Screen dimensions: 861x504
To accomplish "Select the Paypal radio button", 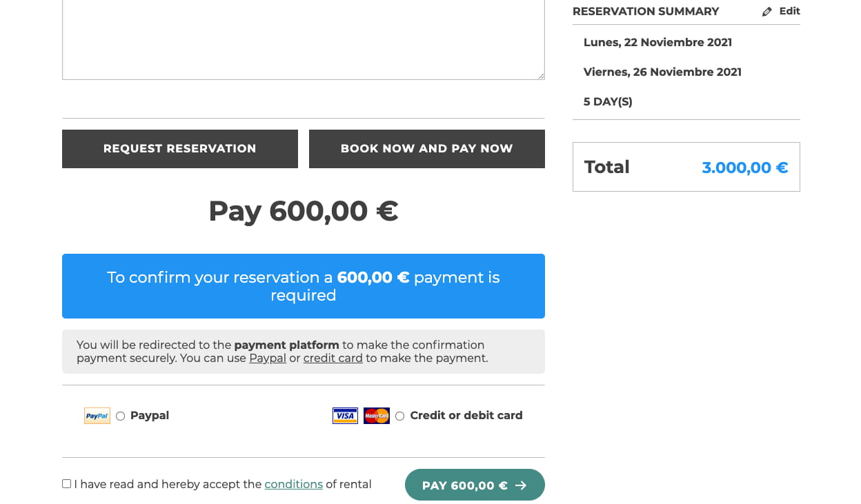I will [x=121, y=416].
